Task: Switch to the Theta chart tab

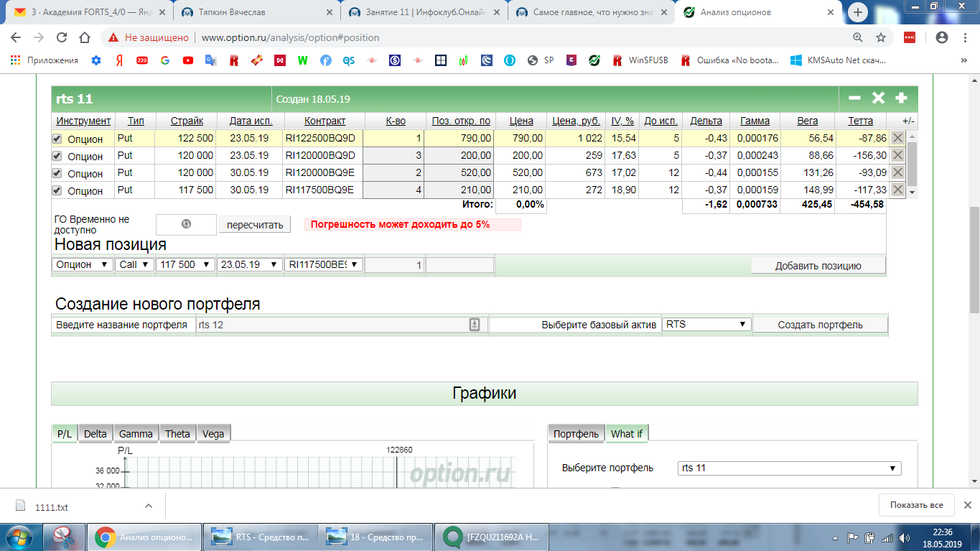Action: (x=178, y=433)
